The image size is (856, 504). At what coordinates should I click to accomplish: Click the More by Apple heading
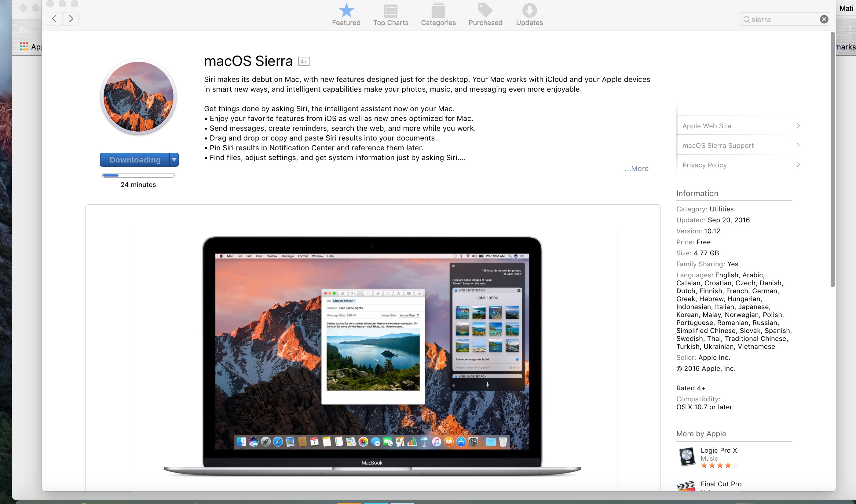(701, 434)
